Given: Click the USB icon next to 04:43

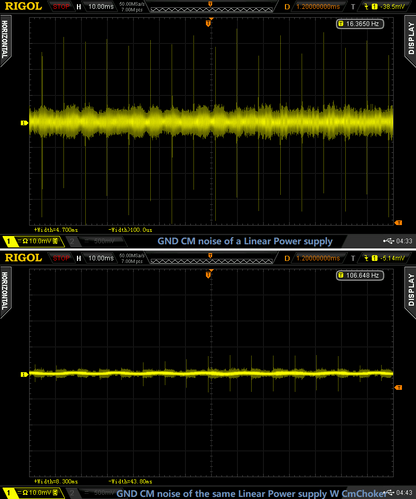Looking at the screenshot, I should click(x=389, y=492).
